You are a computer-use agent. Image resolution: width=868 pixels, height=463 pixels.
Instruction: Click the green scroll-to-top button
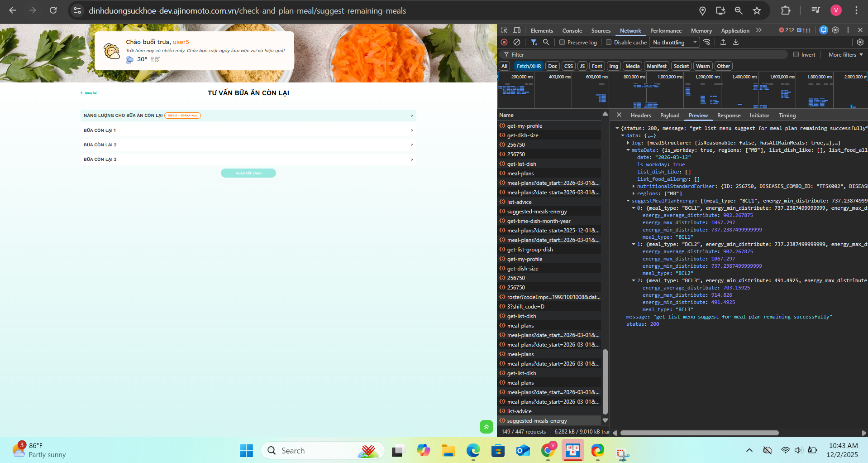[486, 426]
